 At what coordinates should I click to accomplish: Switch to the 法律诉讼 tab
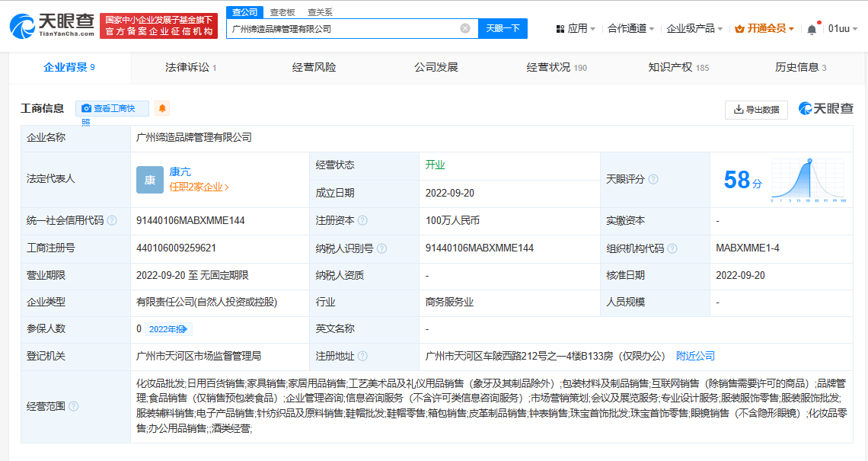pos(191,68)
